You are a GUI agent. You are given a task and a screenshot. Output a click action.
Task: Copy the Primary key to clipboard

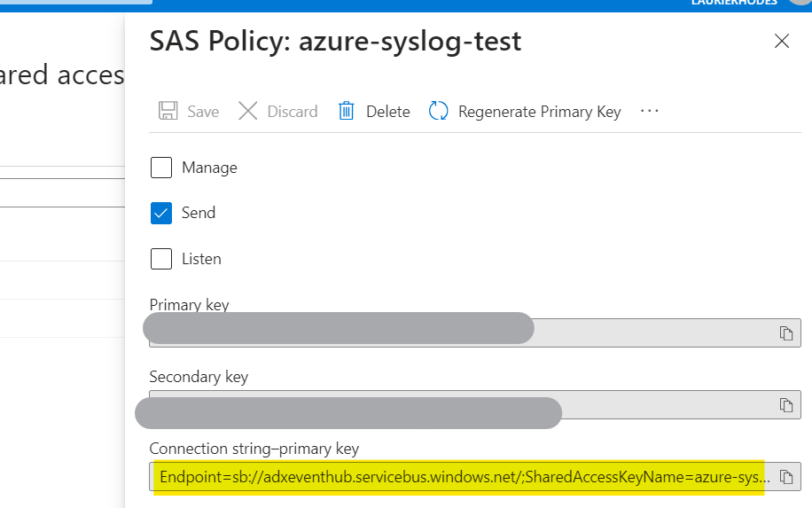click(x=786, y=333)
